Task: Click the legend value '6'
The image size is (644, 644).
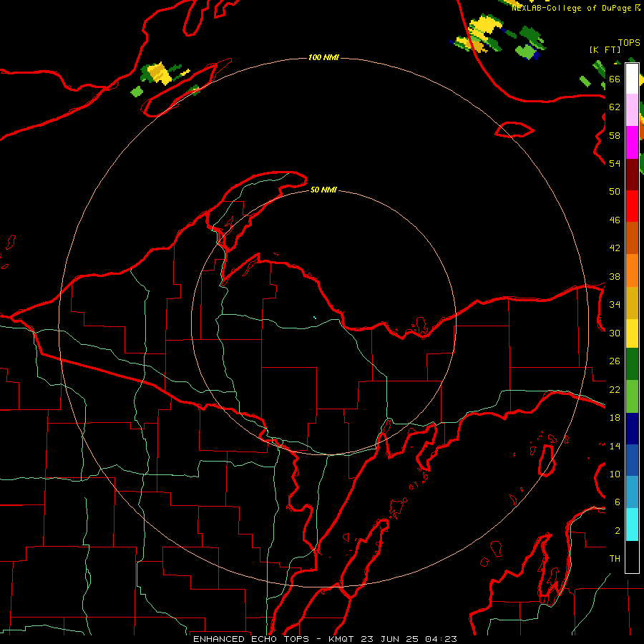Action: tap(617, 502)
